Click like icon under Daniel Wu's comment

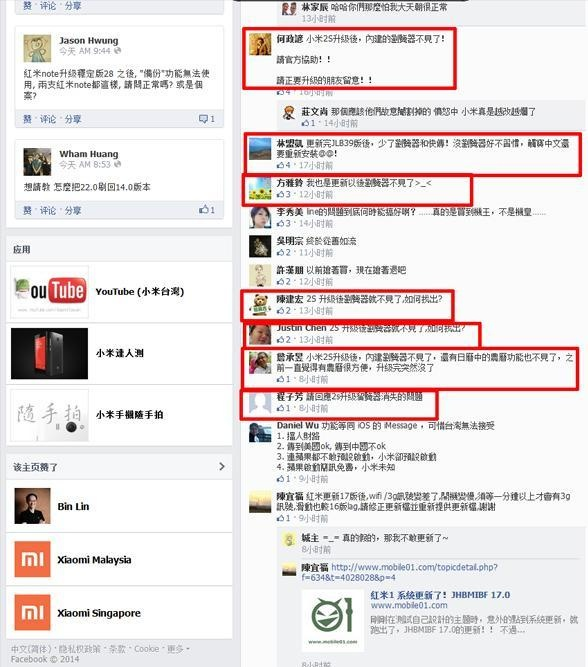(280, 479)
